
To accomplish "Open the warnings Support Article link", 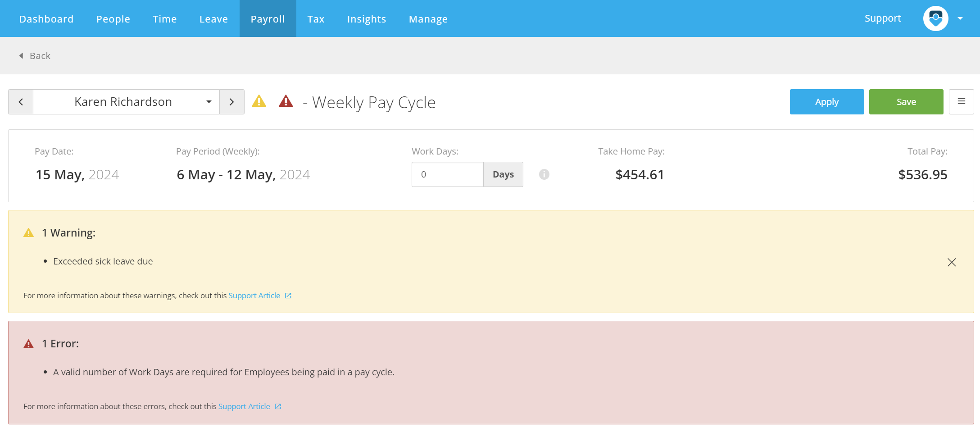I will pos(254,296).
